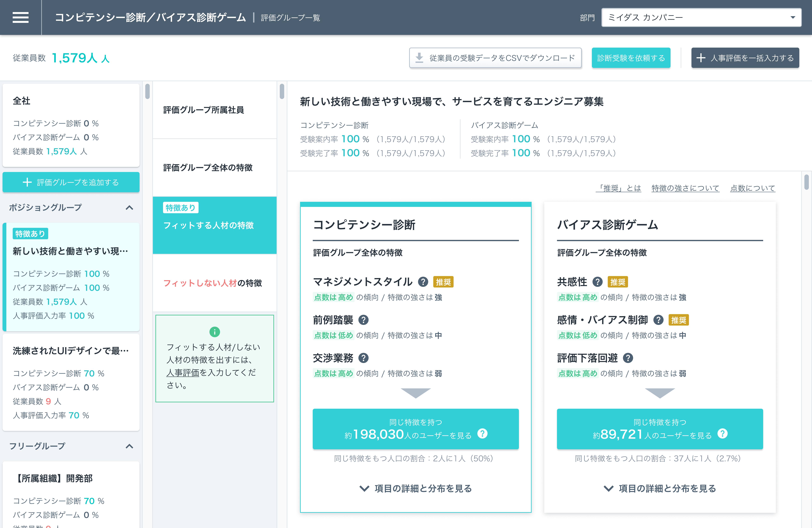
Task: Click help icon next to 前例踏襲
Action: tap(363, 320)
